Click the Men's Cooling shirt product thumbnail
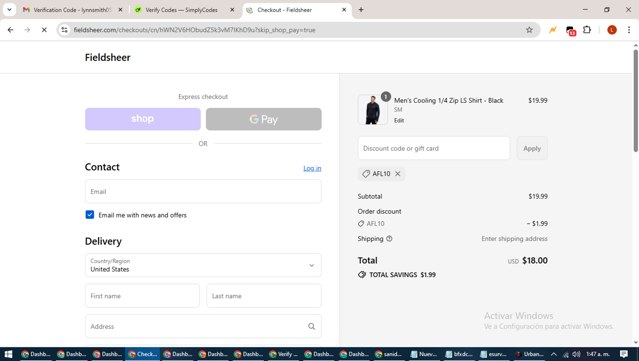The width and height of the screenshot is (639, 361). pos(372,110)
